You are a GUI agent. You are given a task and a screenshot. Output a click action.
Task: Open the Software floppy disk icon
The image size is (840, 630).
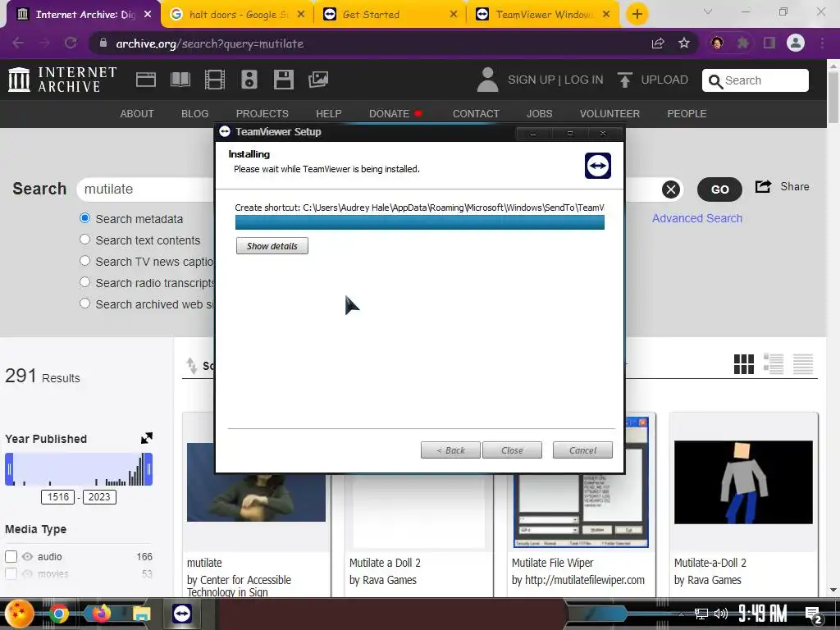[x=283, y=80]
